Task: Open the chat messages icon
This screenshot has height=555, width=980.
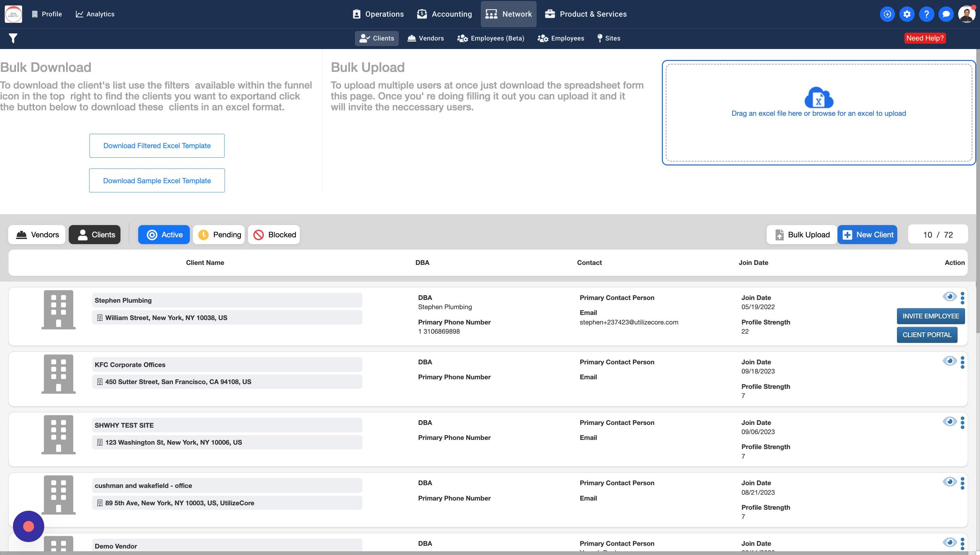Action: pyautogui.click(x=946, y=14)
